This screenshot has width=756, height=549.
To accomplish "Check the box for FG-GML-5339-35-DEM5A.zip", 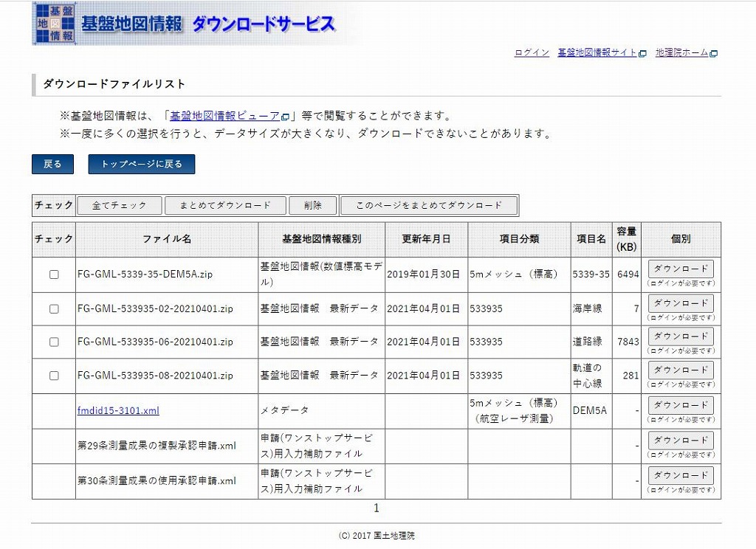I will tap(54, 274).
